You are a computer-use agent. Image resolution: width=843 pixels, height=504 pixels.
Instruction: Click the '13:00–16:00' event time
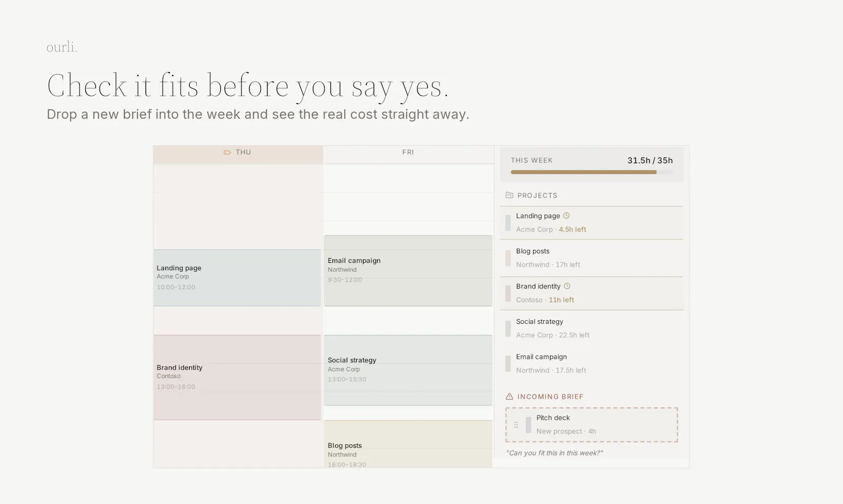(176, 387)
